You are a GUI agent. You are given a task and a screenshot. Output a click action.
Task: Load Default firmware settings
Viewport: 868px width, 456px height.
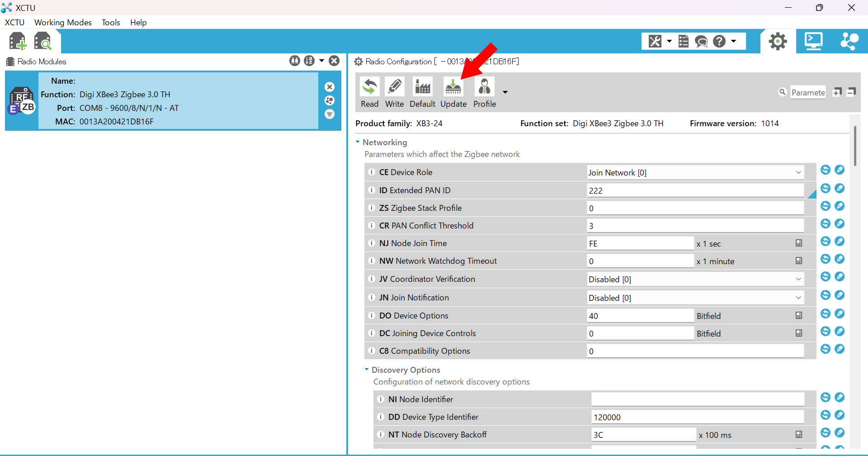(422, 92)
